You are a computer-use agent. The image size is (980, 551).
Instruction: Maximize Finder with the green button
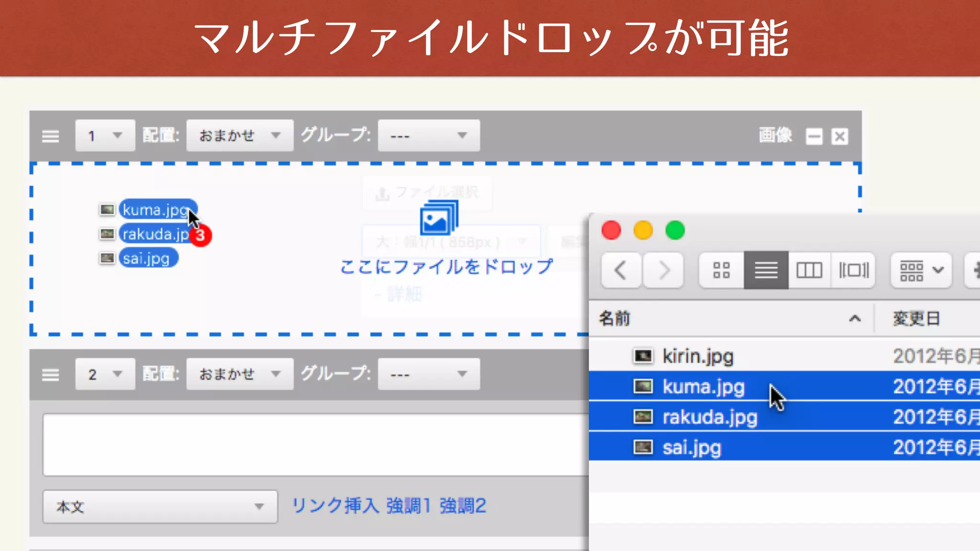(675, 231)
